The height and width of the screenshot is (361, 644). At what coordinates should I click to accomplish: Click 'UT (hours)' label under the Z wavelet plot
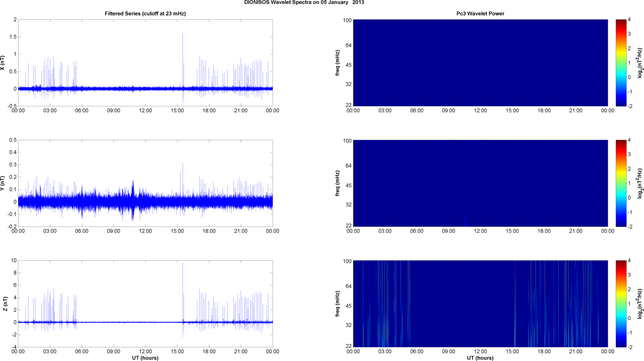[x=480, y=358]
